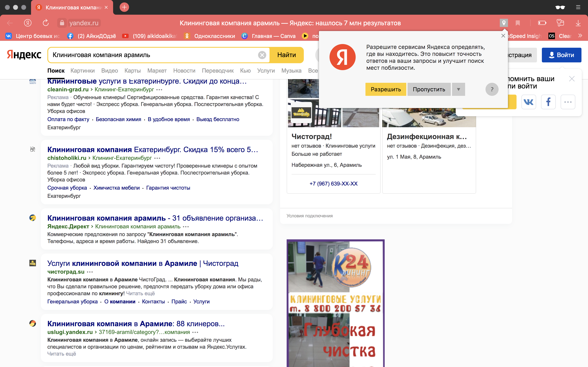Show more login options ellipsis button

pyautogui.click(x=568, y=102)
